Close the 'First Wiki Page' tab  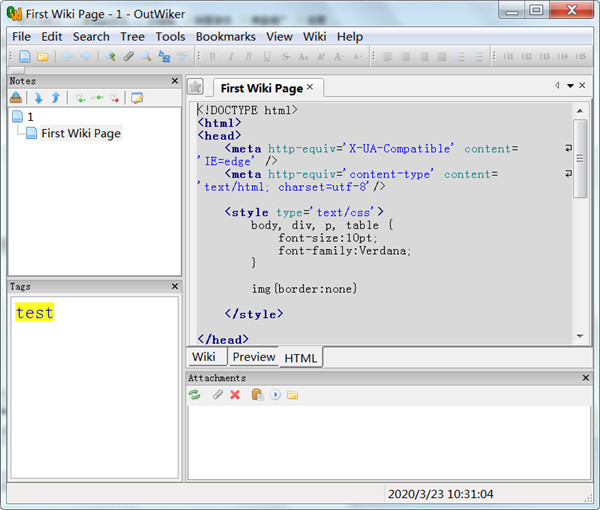tap(310, 87)
